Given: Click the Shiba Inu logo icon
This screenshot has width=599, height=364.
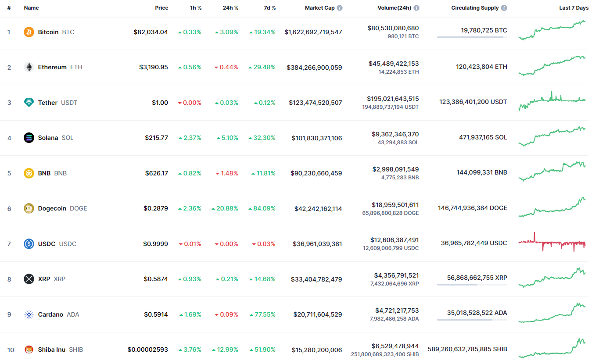Looking at the screenshot, I should [x=29, y=350].
